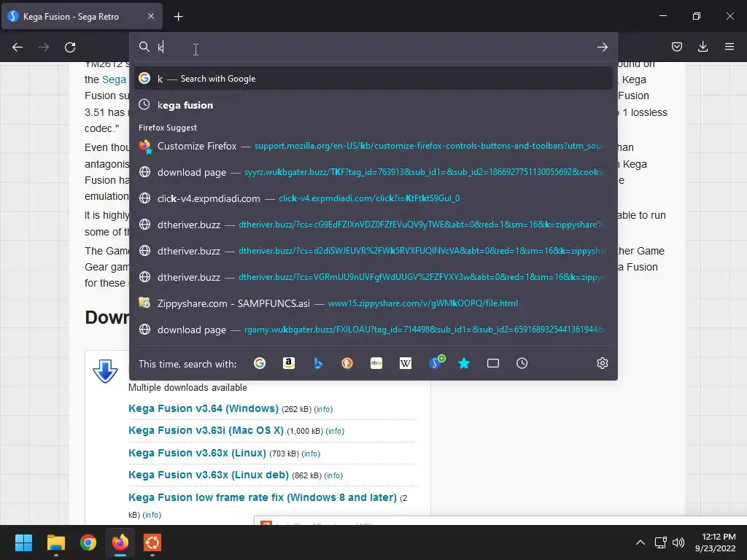The height and width of the screenshot is (560, 747).
Task: Open the Firefox downloads panel
Action: [703, 47]
